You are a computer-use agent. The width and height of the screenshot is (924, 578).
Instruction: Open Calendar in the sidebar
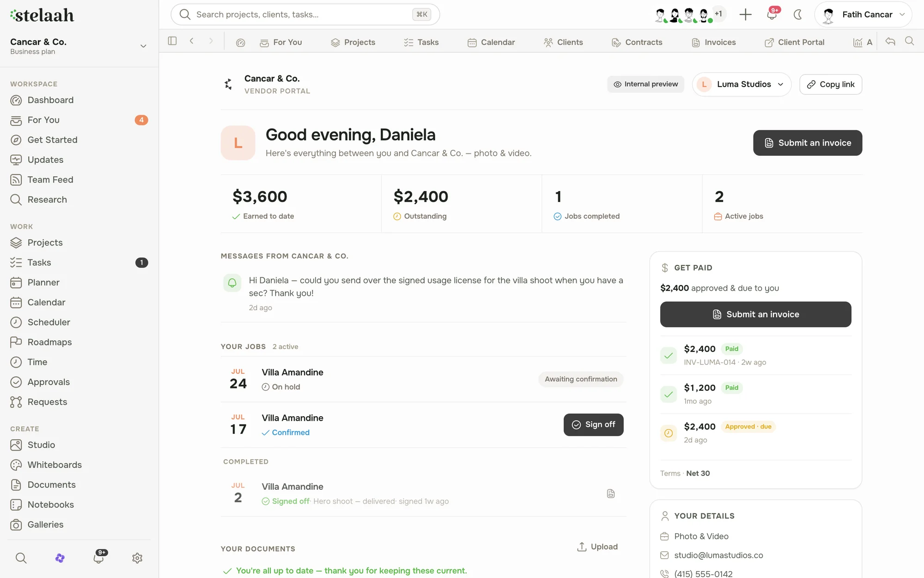tap(79, 302)
